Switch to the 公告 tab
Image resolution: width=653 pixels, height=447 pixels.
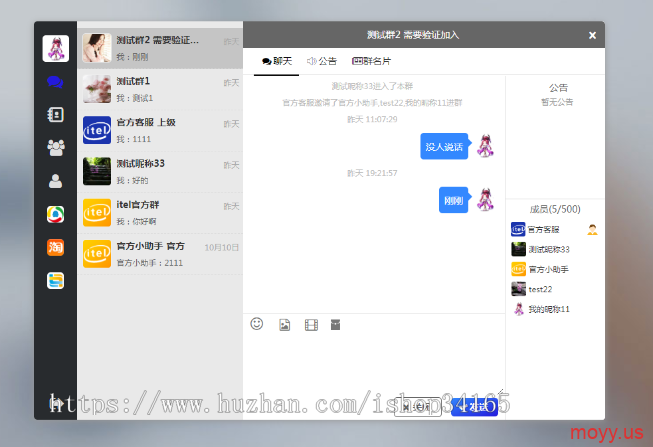coord(322,61)
